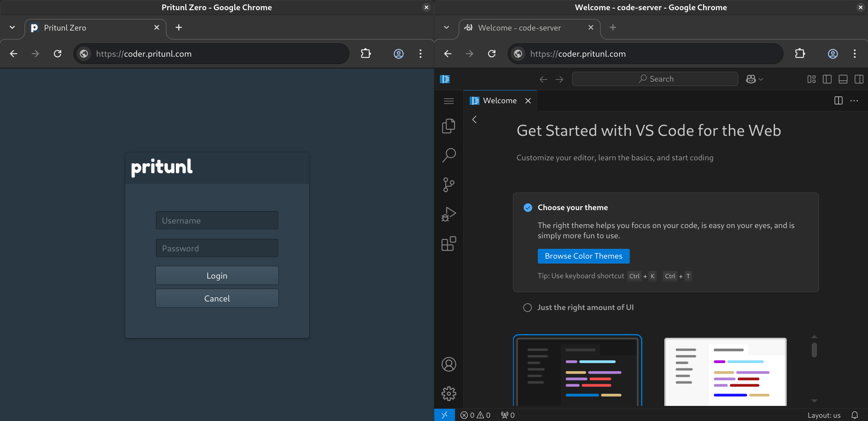Screen dimensions: 868x421
Task: Click the Cancel button on Pritunl
Action: [217, 299]
